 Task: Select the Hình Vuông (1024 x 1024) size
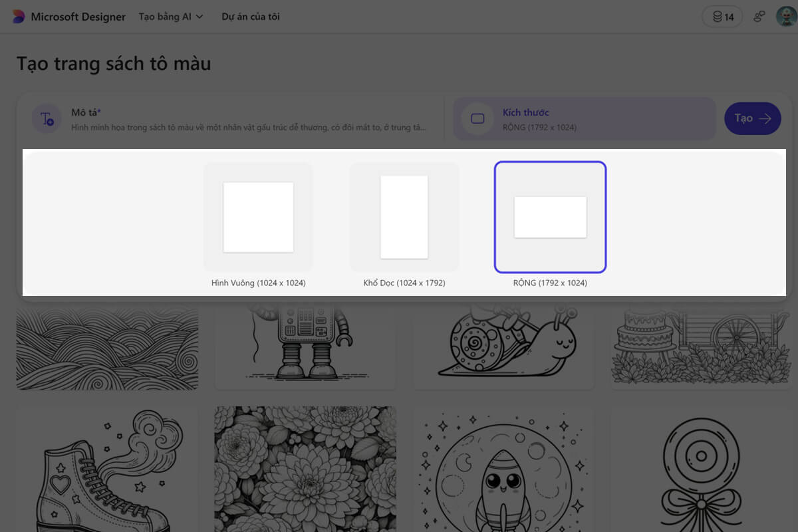coord(258,217)
